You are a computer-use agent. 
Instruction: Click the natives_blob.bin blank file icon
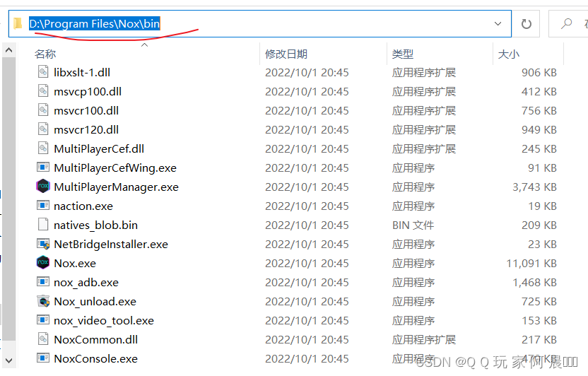coord(43,225)
